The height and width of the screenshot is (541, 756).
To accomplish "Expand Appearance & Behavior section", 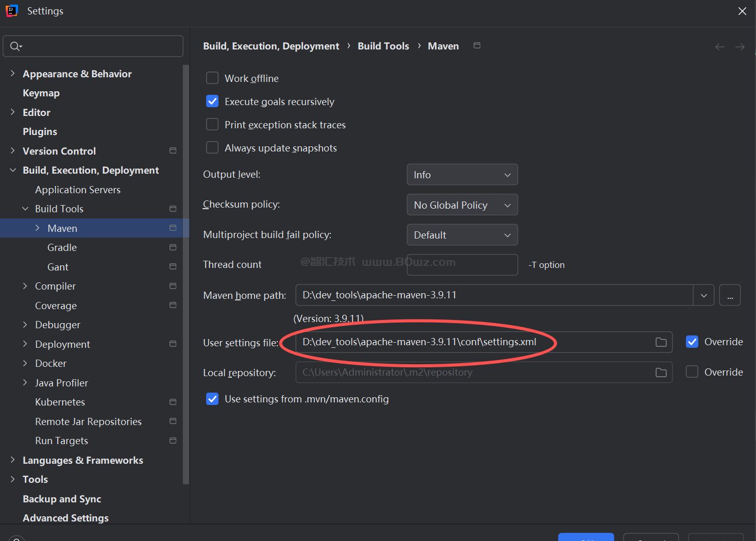I will 12,73.
